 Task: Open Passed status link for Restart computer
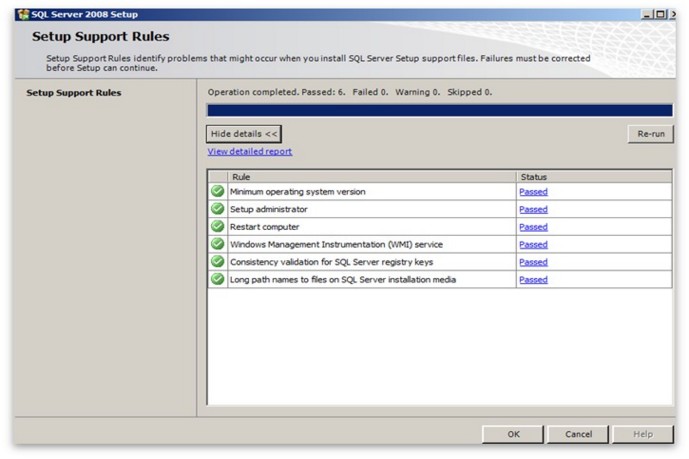[533, 227]
